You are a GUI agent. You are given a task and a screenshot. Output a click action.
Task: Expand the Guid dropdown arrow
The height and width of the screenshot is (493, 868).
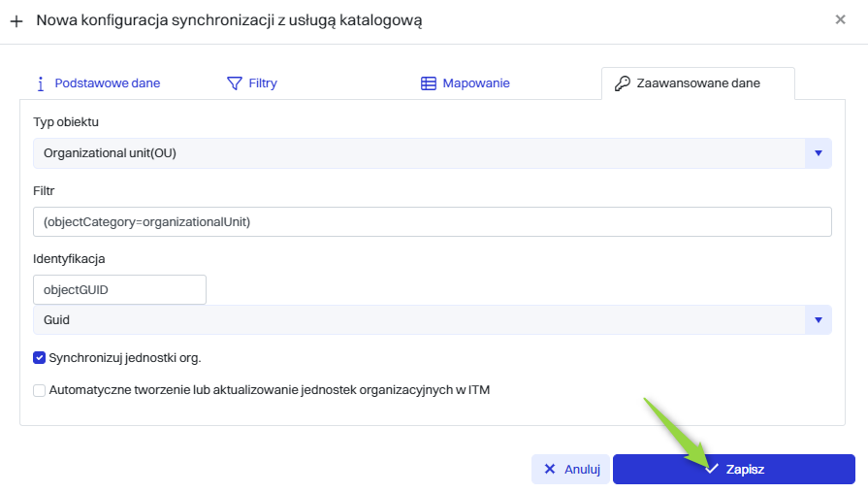pos(818,320)
